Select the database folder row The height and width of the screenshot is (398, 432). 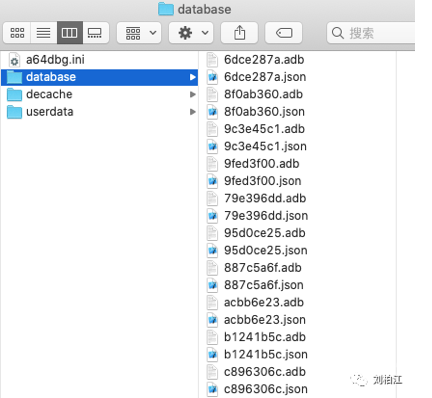click(99, 77)
